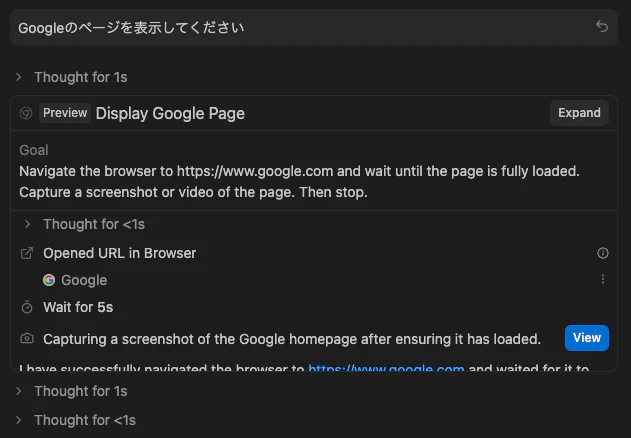The height and width of the screenshot is (438, 631).
Task: Open info icon for Opened URL in Browser
Action: point(602,253)
